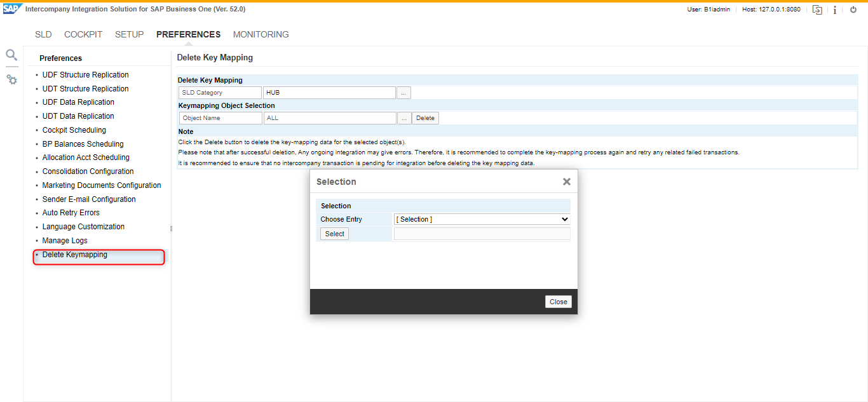868x402 pixels.
Task: Open Object Name lookup ellipsis button
Action: click(403, 118)
